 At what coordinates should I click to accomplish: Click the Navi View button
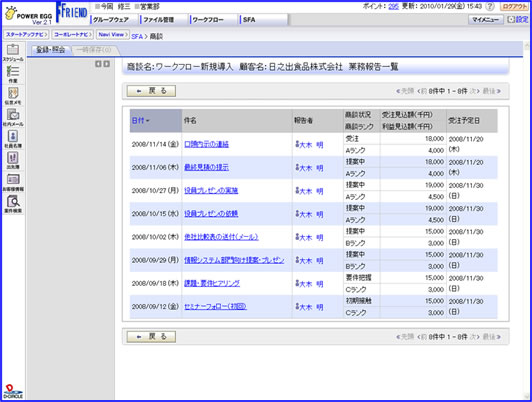[113, 35]
